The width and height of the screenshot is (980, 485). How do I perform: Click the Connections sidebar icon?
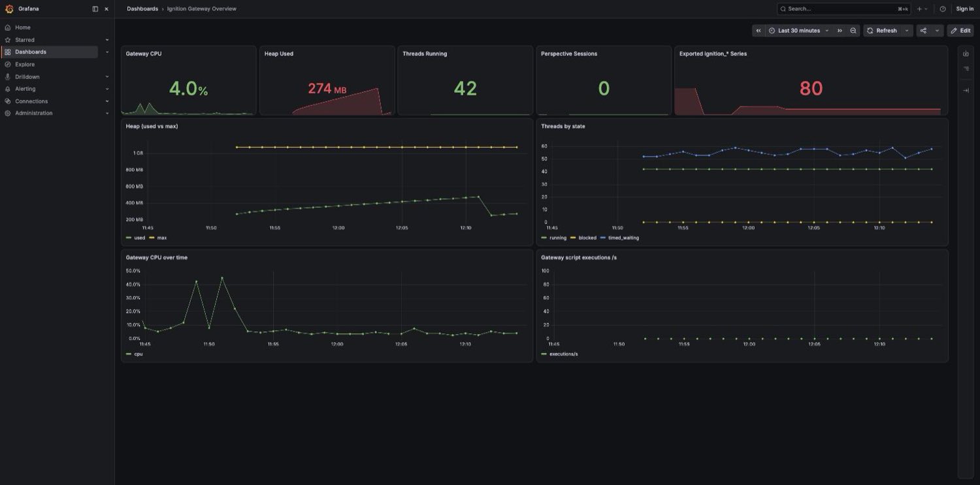click(x=8, y=101)
